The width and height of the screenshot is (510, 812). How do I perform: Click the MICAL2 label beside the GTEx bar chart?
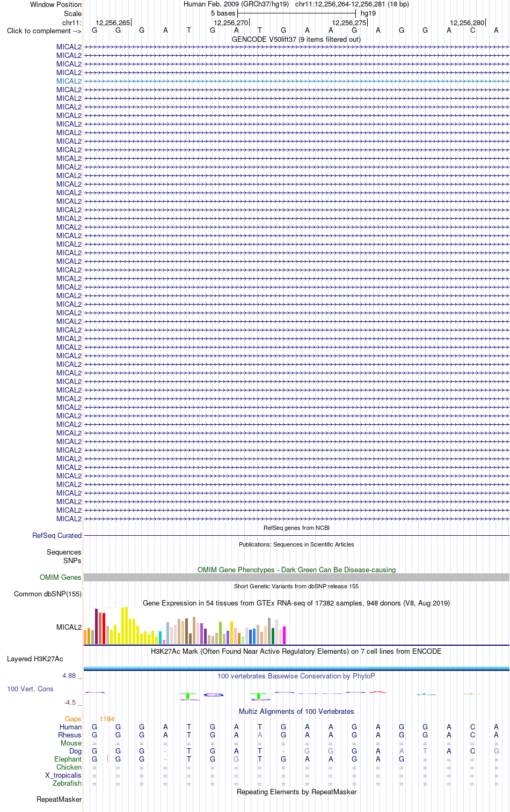69,627
